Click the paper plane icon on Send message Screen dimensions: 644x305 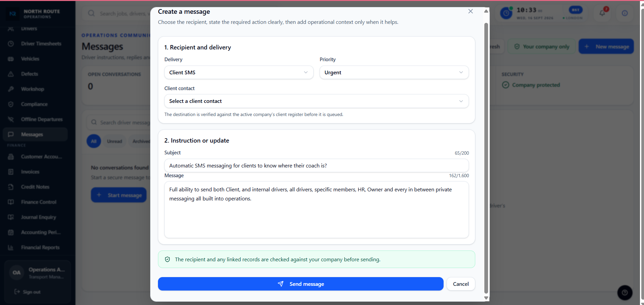(x=281, y=284)
